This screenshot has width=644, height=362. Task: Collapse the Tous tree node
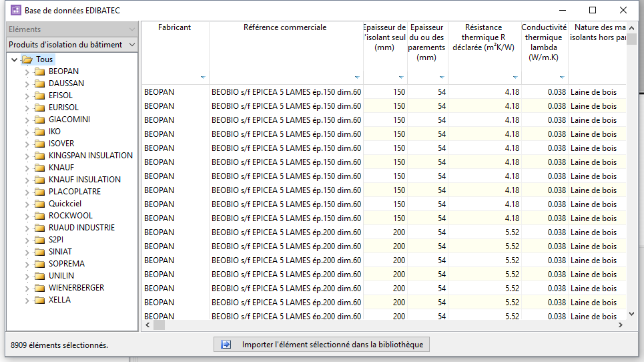click(15, 60)
